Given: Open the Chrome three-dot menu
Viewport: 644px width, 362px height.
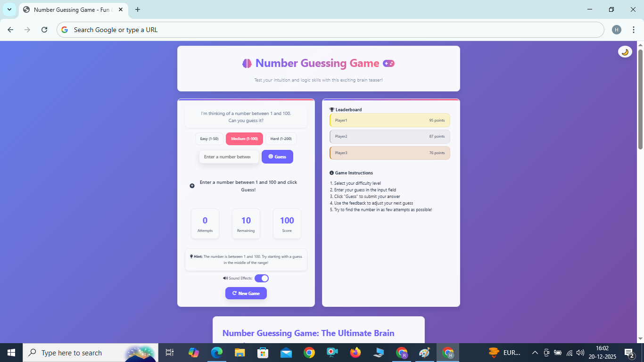Looking at the screenshot, I should pyautogui.click(x=634, y=29).
